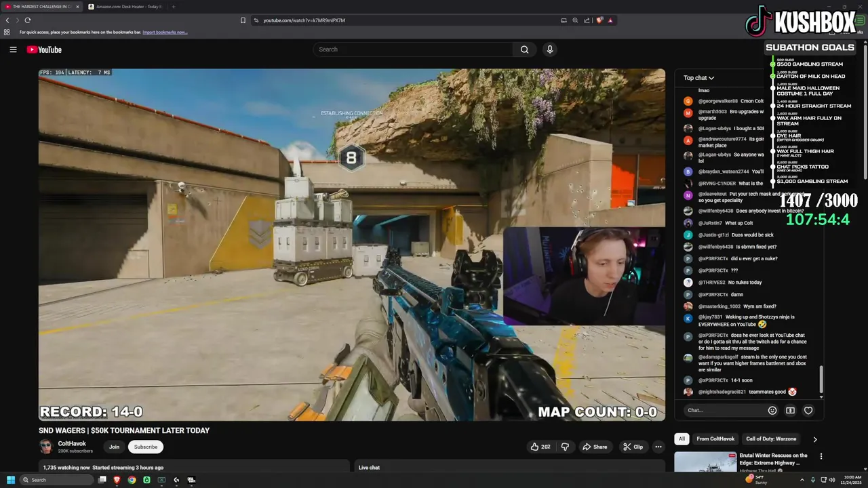Click the YouTube logo
Image resolution: width=868 pixels, height=488 pixels.
(44, 49)
